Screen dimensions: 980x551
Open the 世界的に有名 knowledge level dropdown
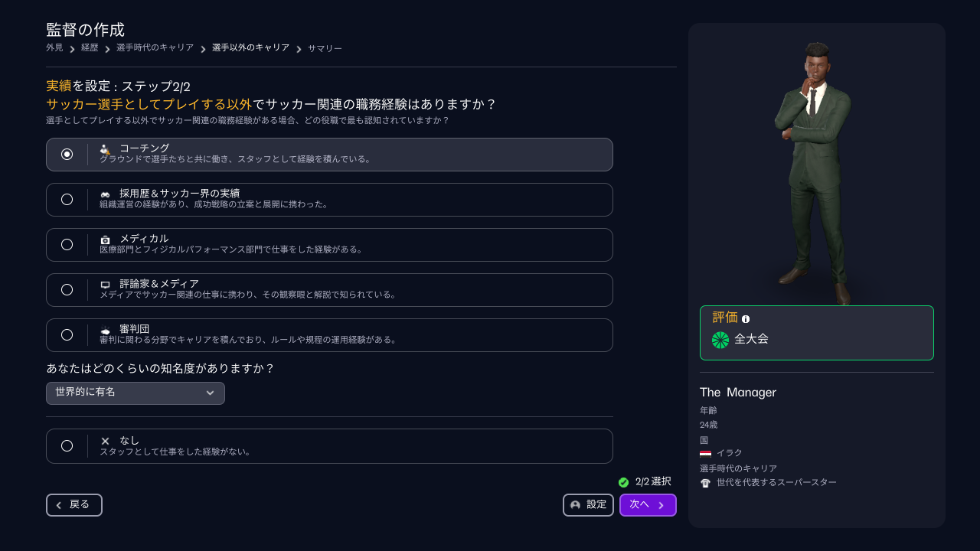pyautogui.click(x=135, y=393)
